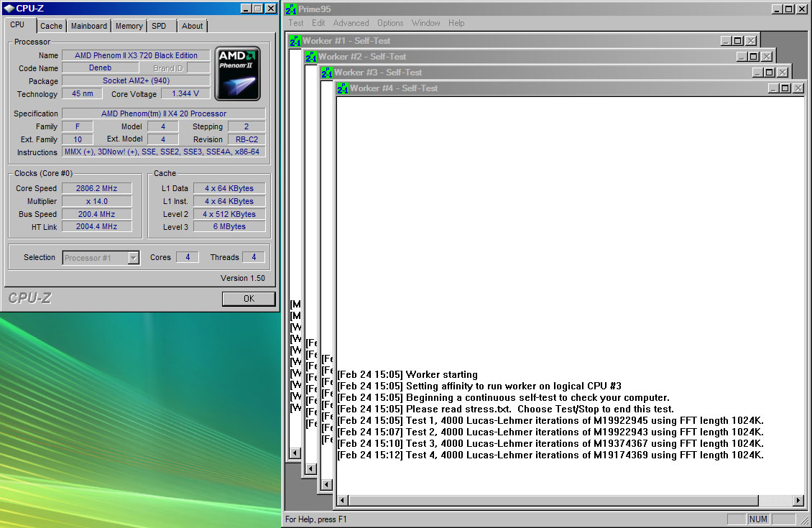Click the 'Please read stress.txt' log line
Image resolution: width=812 pixels, height=528 pixels.
pyautogui.click(x=505, y=409)
